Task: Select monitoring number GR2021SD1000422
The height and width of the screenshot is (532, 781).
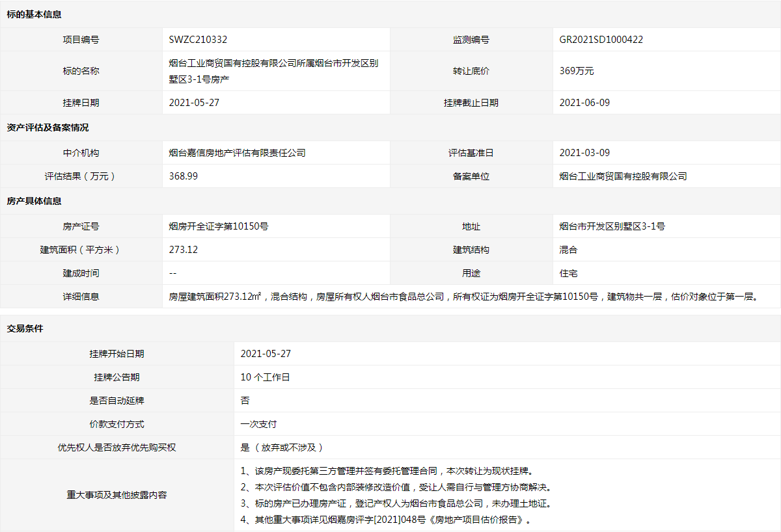Action: pos(601,40)
